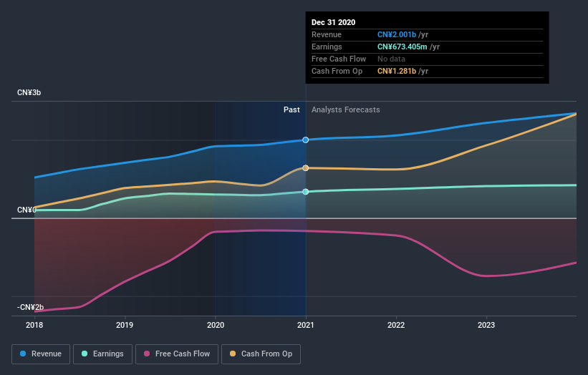Click the Earnings row label in tooltip
The image size is (588, 375).
pyautogui.click(x=327, y=47)
